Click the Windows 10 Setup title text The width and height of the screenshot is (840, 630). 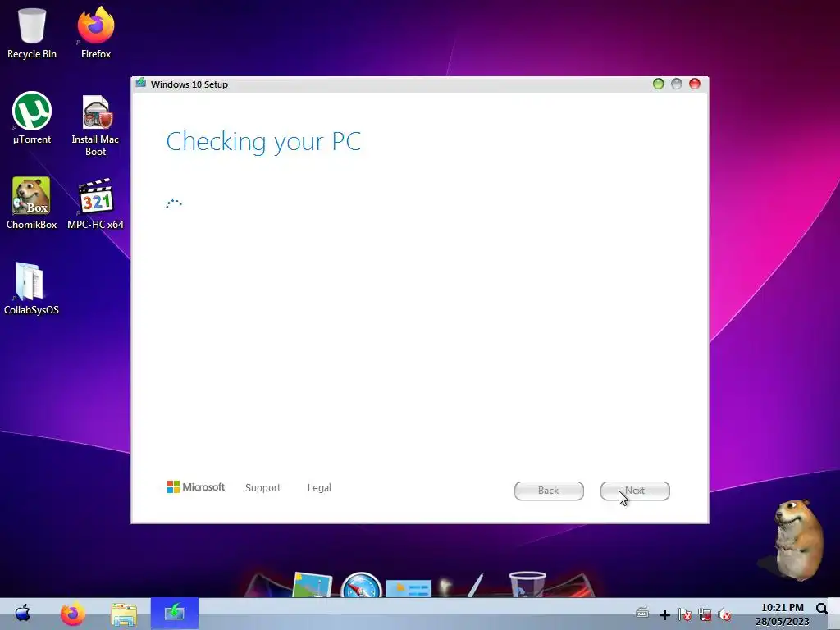coord(189,84)
